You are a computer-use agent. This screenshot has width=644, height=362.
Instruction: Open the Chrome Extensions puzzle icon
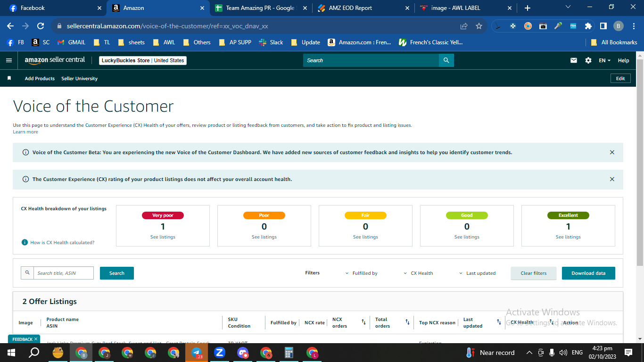tap(588, 26)
